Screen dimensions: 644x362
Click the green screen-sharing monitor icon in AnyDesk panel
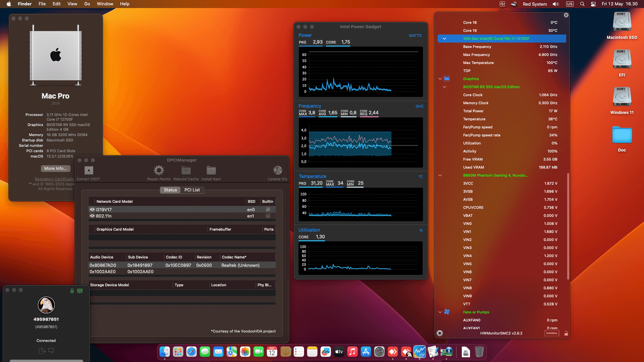pyautogui.click(x=80, y=291)
